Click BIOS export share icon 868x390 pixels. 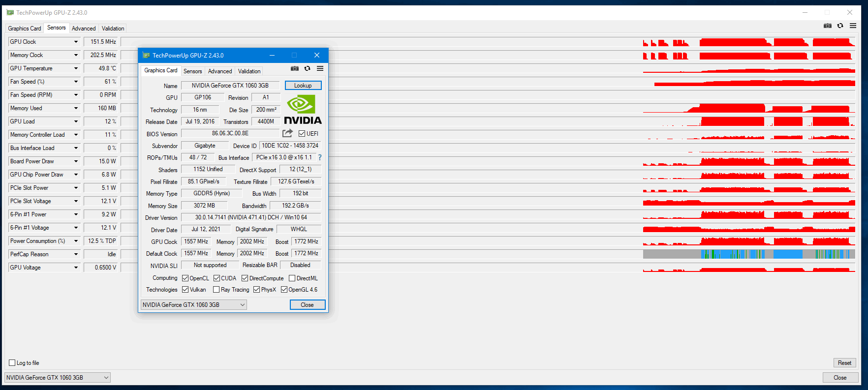(288, 133)
